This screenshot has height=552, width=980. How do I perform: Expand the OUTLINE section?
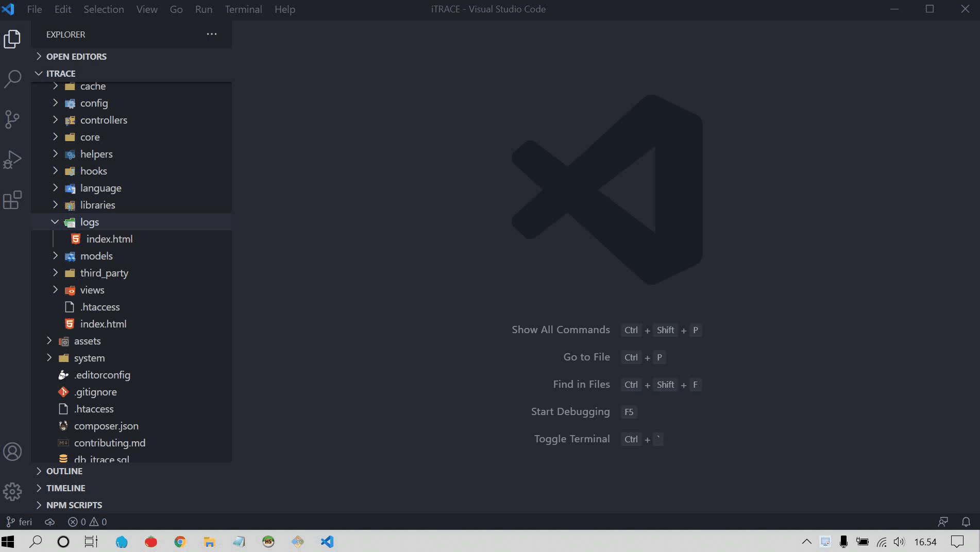[x=131, y=471]
